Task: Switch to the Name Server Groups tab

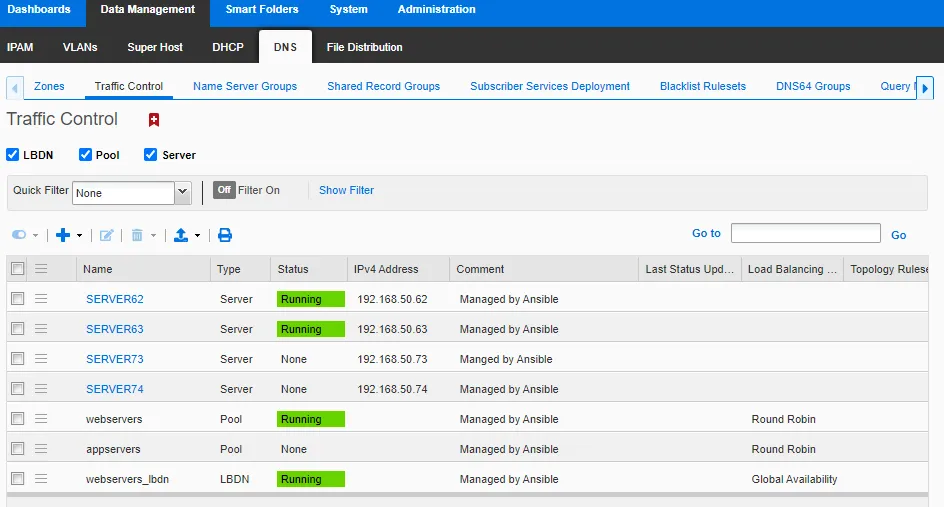Action: click(x=245, y=86)
